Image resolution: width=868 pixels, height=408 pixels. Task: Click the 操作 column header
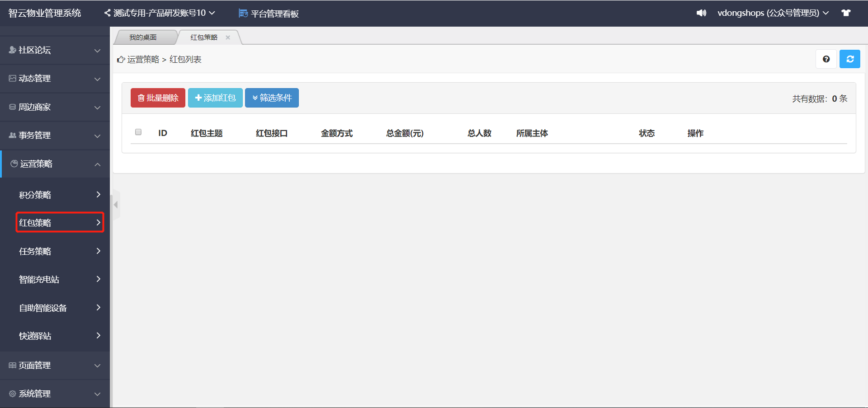pos(695,133)
